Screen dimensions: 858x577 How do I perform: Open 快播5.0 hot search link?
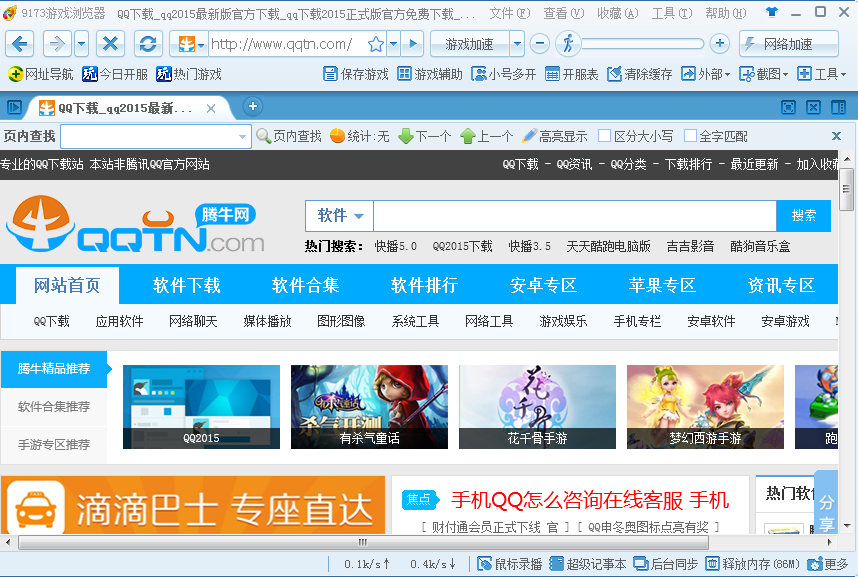click(x=396, y=246)
